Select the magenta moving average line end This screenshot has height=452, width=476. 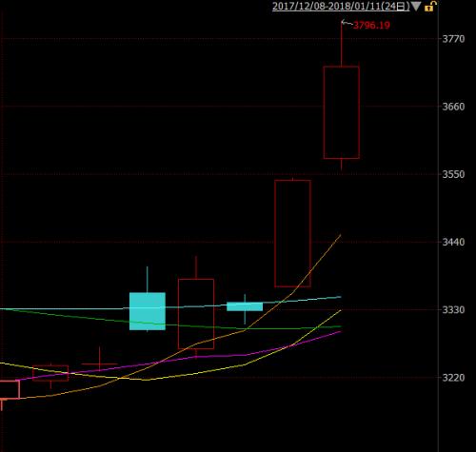tap(340, 332)
